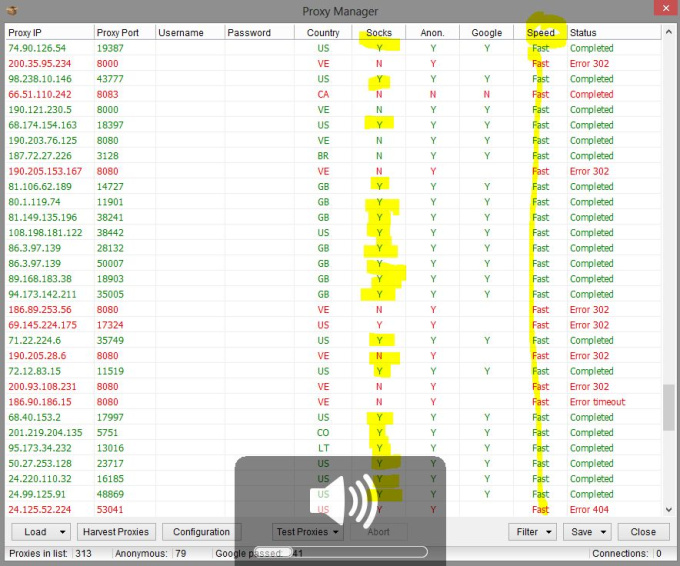This screenshot has width=680, height=566.
Task: Click Harvest Proxies button
Action: click(116, 532)
